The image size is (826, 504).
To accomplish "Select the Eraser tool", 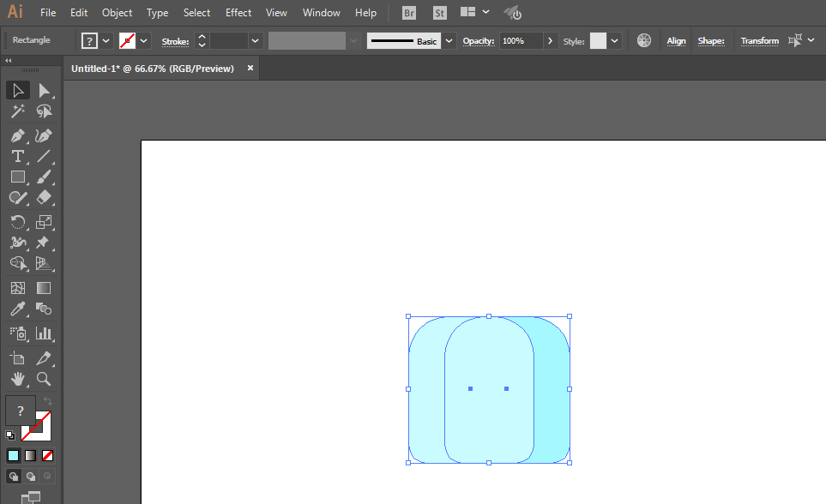I will pyautogui.click(x=44, y=198).
